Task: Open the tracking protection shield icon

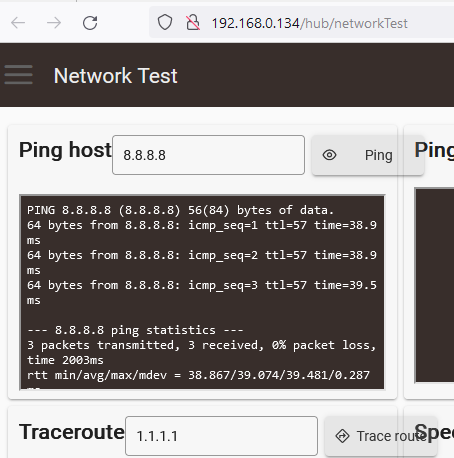Action: [165, 23]
